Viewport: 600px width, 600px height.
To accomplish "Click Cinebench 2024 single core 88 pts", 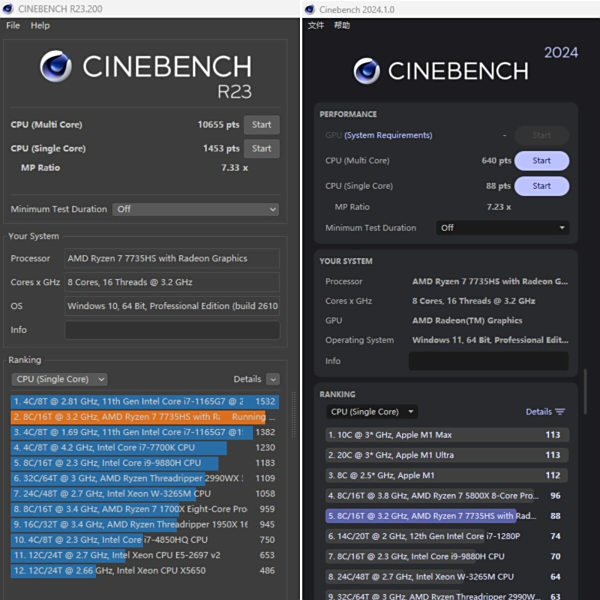I will click(498, 186).
